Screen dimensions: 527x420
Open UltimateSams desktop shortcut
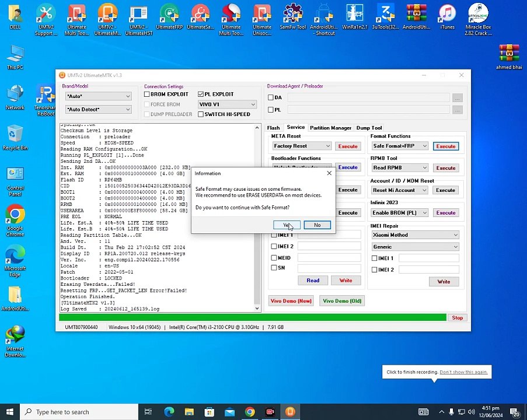pyautogui.click(x=200, y=17)
